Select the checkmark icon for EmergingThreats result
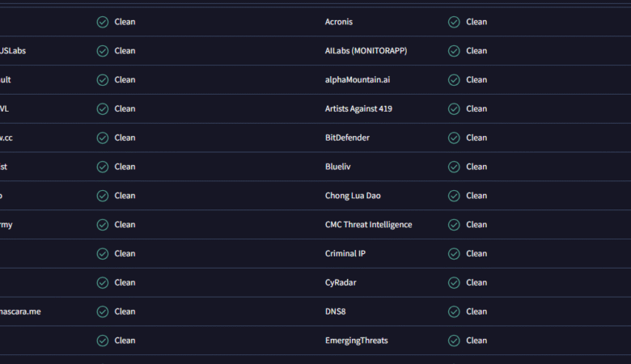Viewport: 631px width, 364px height. 454,341
